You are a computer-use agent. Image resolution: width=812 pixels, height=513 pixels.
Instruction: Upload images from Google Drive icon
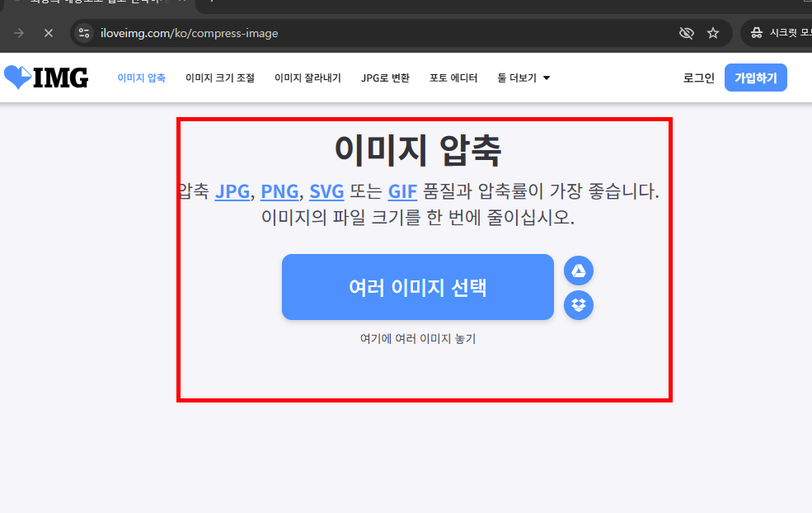coord(579,271)
